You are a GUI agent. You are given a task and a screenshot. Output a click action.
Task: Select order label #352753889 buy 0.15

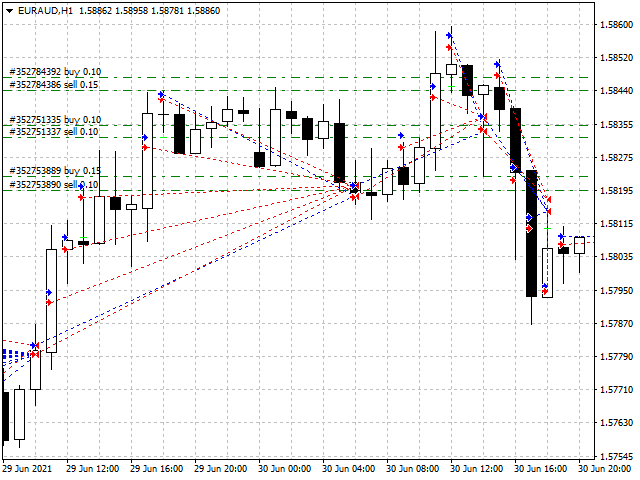(55, 171)
